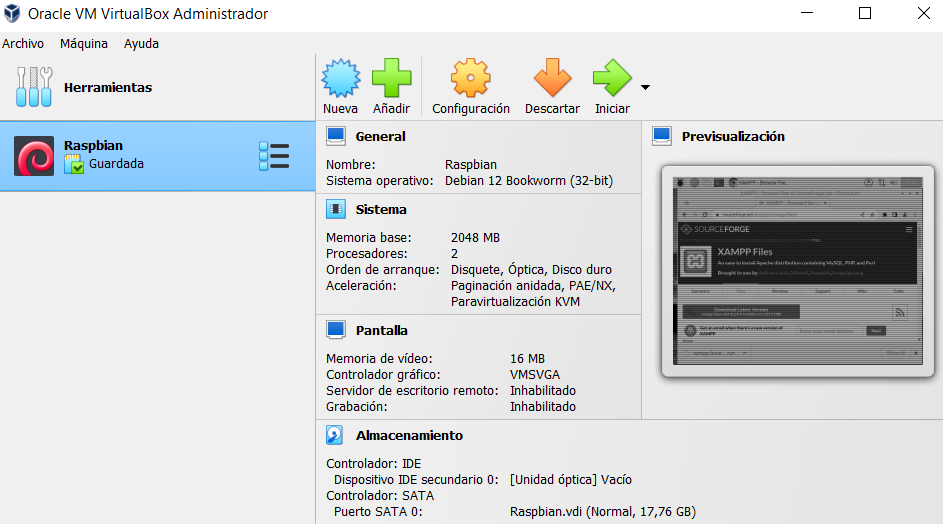Click the Guardada status text
Image resolution: width=943 pixels, height=524 pixels.
pos(116,164)
